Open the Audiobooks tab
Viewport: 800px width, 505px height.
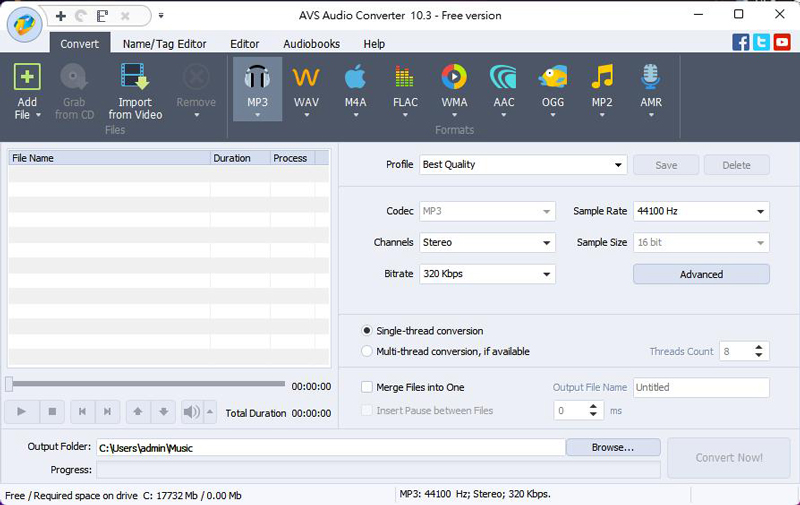pyautogui.click(x=311, y=44)
